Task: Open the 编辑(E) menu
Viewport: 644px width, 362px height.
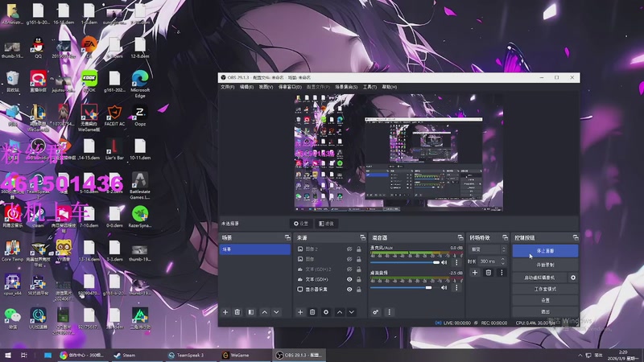Action: [x=246, y=87]
